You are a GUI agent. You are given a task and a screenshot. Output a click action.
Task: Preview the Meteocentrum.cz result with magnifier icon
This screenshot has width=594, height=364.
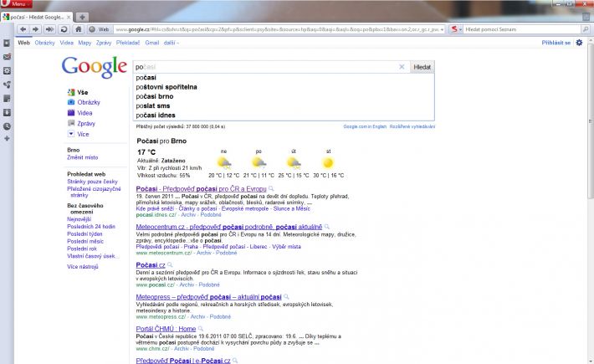pyautogui.click(x=327, y=227)
